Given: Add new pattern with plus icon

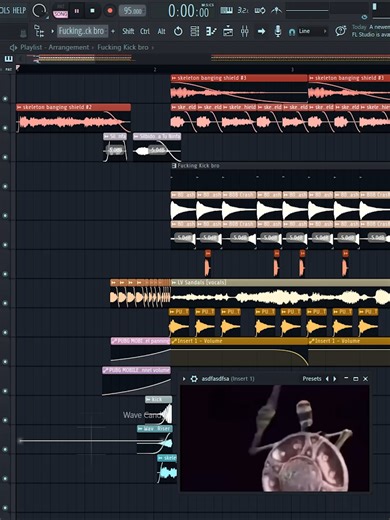Looking at the screenshot, I should pos(113,31).
